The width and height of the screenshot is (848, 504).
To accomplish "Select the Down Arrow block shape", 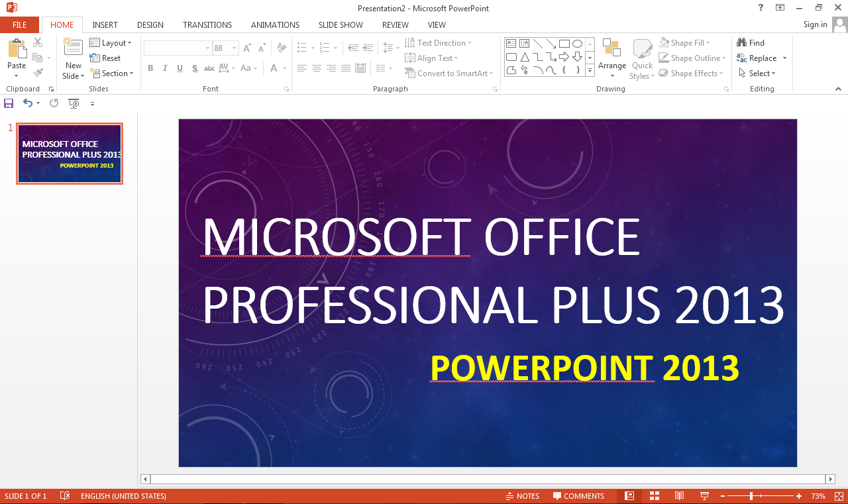I will (577, 56).
